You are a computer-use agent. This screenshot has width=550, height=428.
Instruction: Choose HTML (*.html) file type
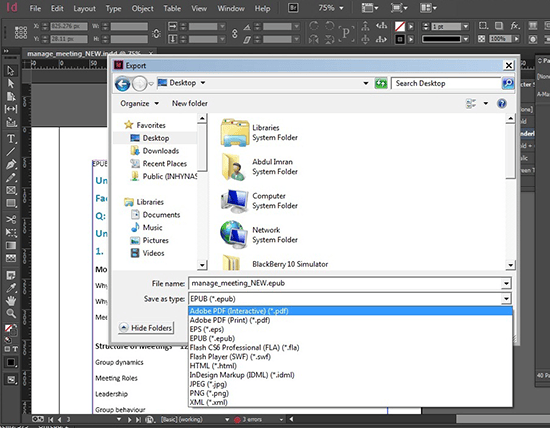tap(350, 366)
